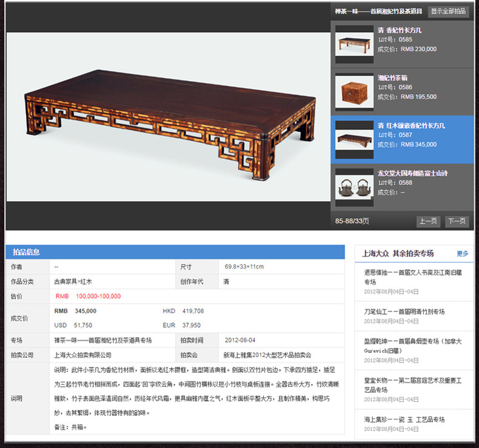Click the 上海大众 其余拍卖专场 panel heading
Screen dimensions: 479x448
398,253
